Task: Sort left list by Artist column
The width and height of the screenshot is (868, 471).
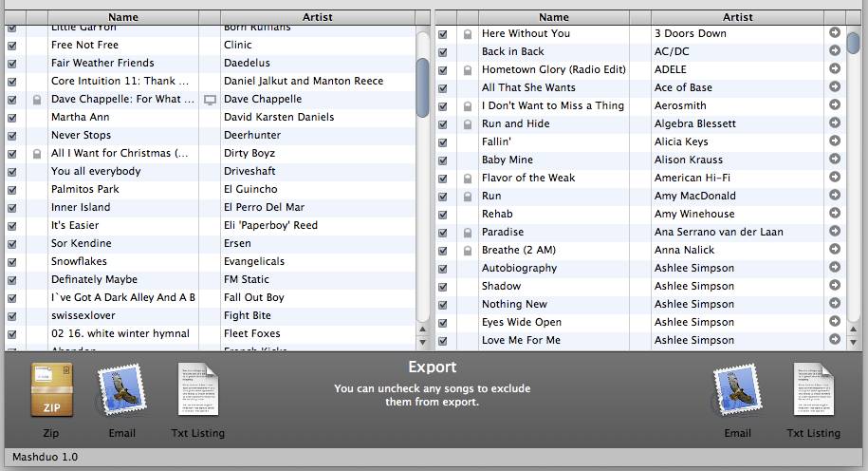Action: point(317,17)
